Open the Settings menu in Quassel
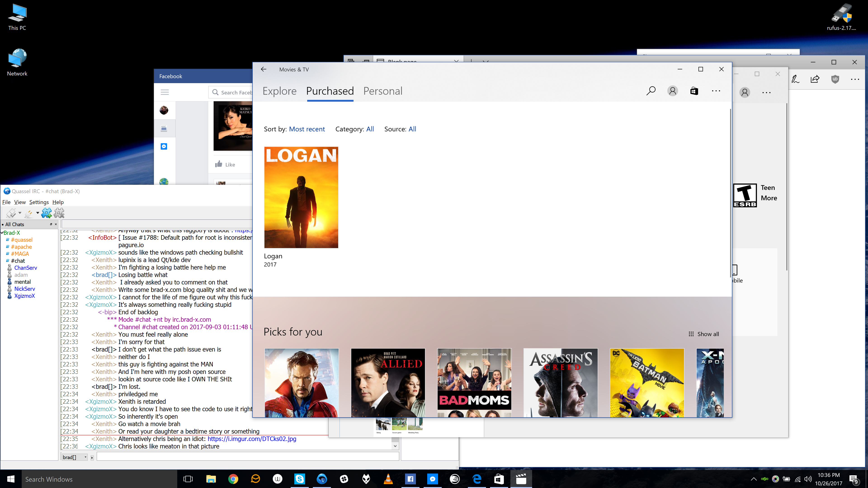 click(x=39, y=202)
